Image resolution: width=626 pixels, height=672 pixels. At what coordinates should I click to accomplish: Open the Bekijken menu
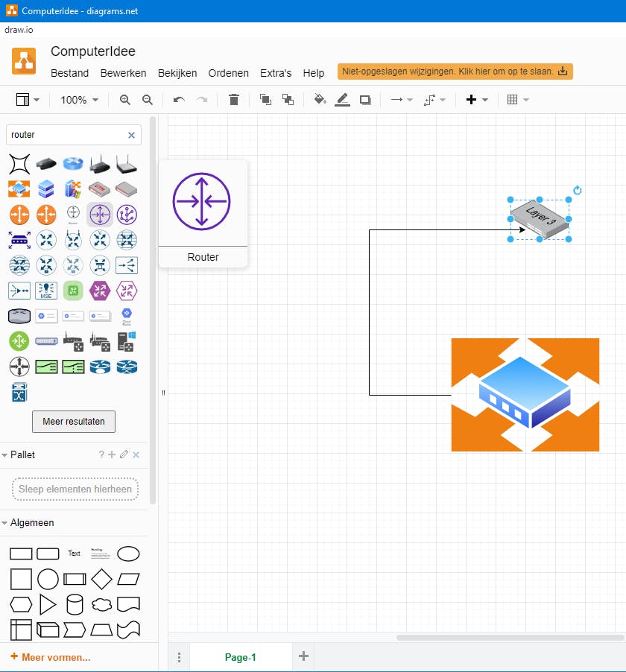(x=177, y=73)
